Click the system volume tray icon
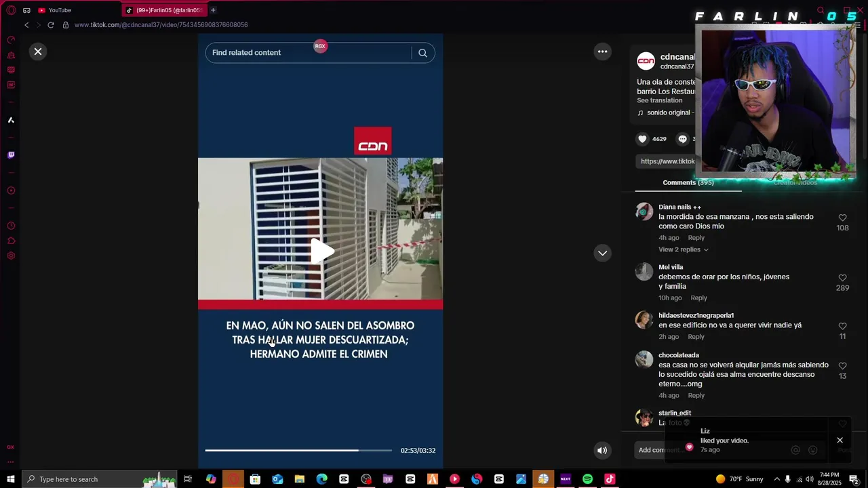The image size is (868, 488). click(x=809, y=479)
